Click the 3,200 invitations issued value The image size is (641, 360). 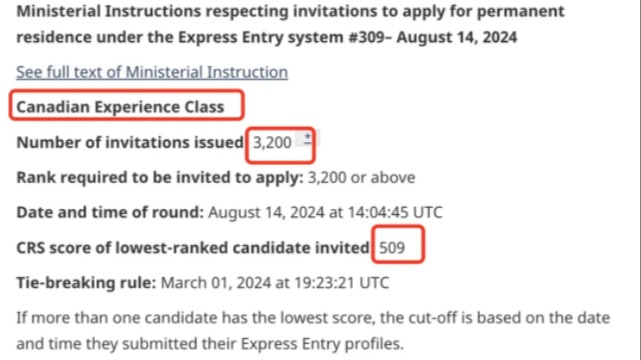point(272,143)
